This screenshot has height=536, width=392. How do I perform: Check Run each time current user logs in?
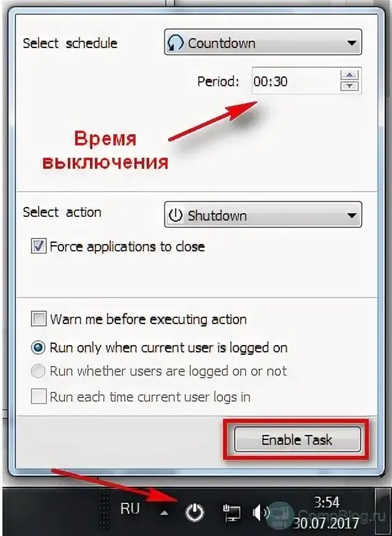click(38, 397)
